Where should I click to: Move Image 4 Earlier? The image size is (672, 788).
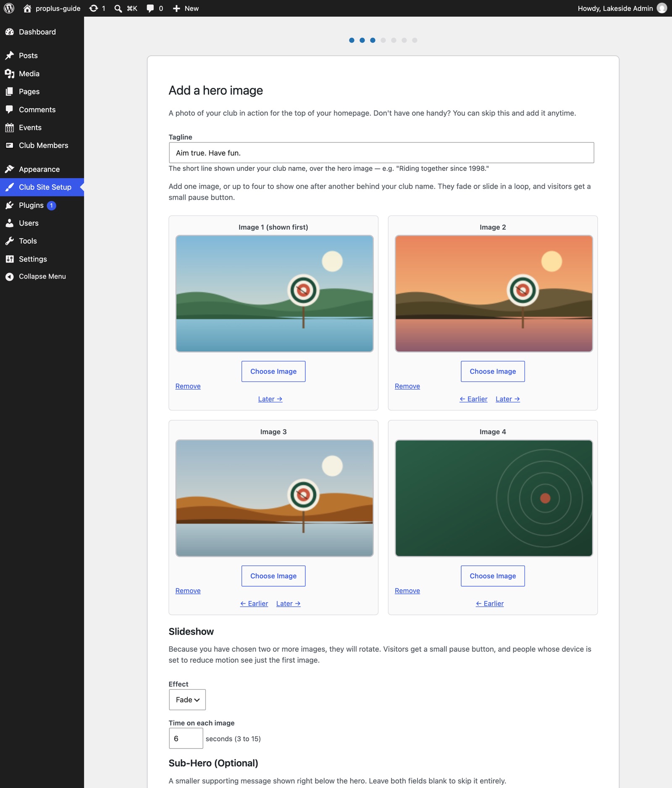pos(490,604)
